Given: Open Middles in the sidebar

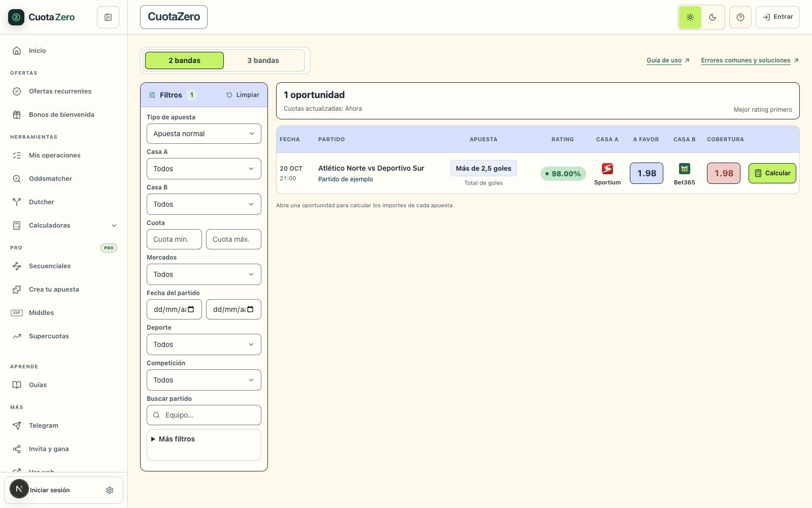Looking at the screenshot, I should point(64,313).
